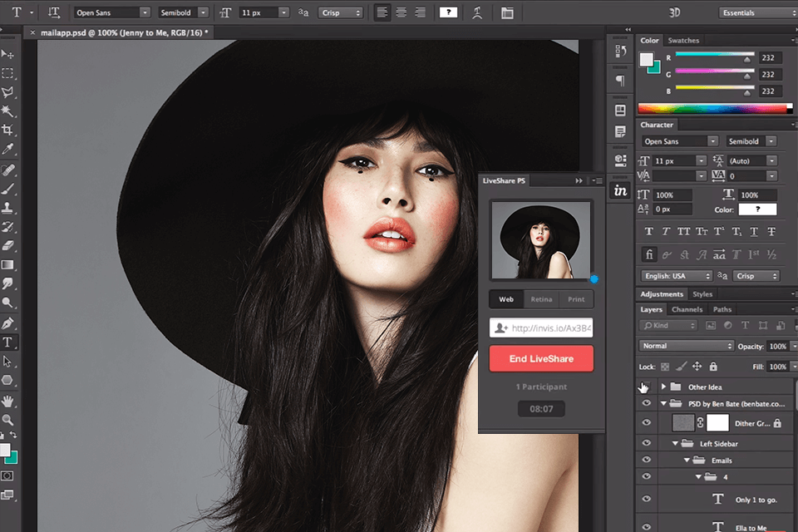This screenshot has height=532, width=798.
Task: Expand the Other Idea layer group
Action: tap(663, 387)
